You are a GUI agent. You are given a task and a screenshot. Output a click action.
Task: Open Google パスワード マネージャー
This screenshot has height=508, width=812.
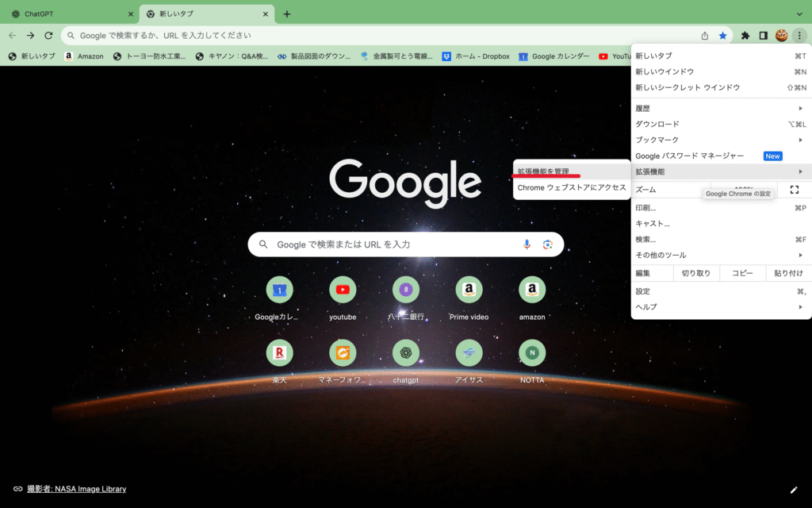click(x=721, y=156)
